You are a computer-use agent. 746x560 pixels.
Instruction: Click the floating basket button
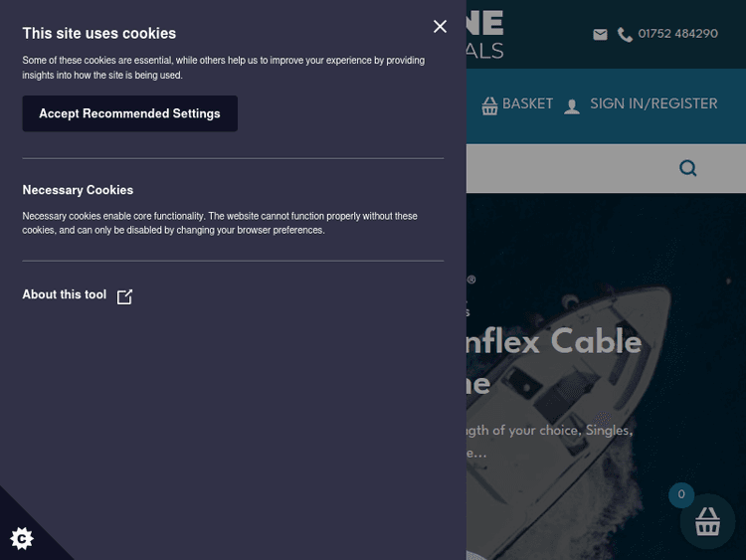pos(707,521)
